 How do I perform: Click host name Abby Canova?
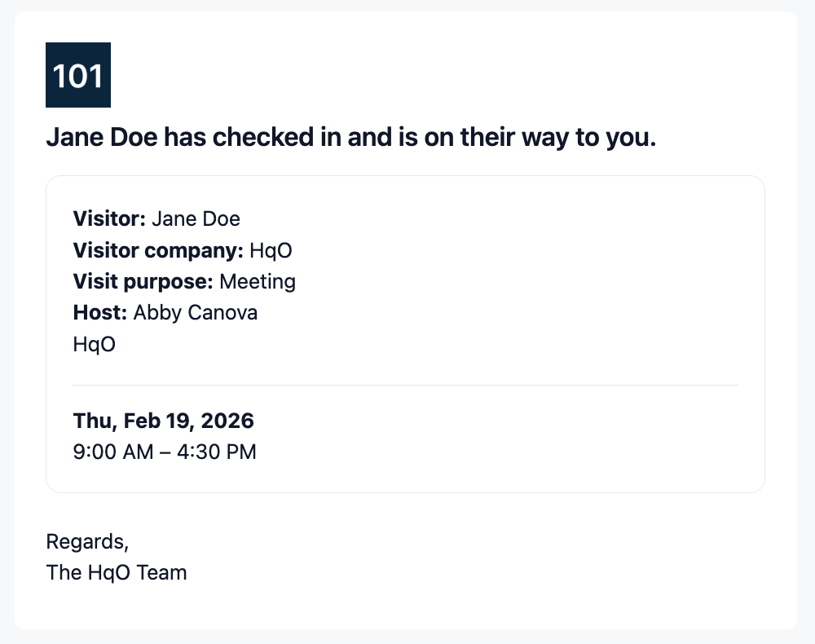tap(196, 313)
